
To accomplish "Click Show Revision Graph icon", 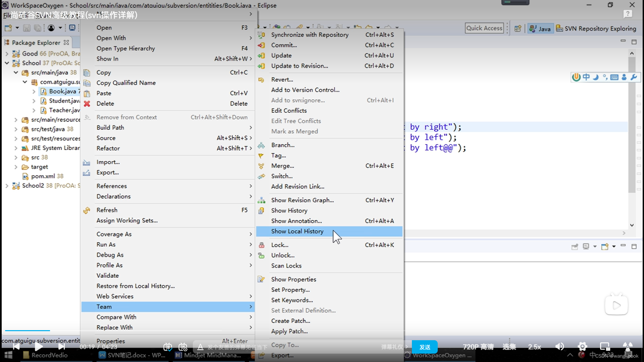I will [x=261, y=200].
